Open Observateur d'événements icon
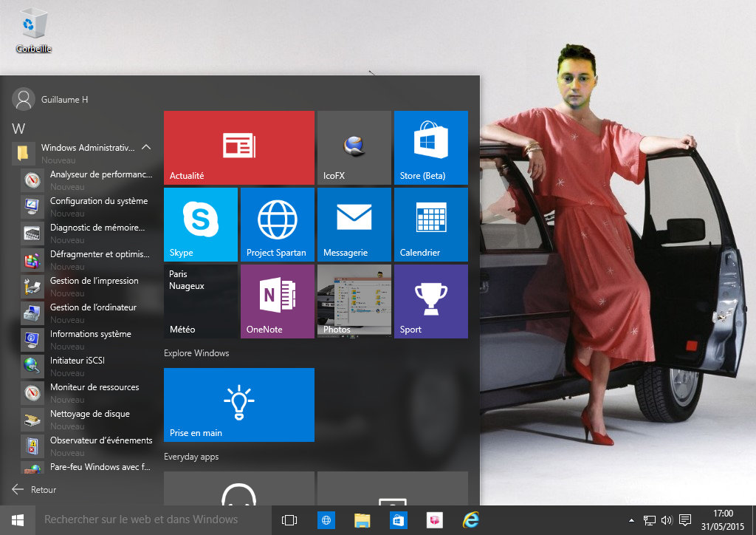 tap(32, 446)
